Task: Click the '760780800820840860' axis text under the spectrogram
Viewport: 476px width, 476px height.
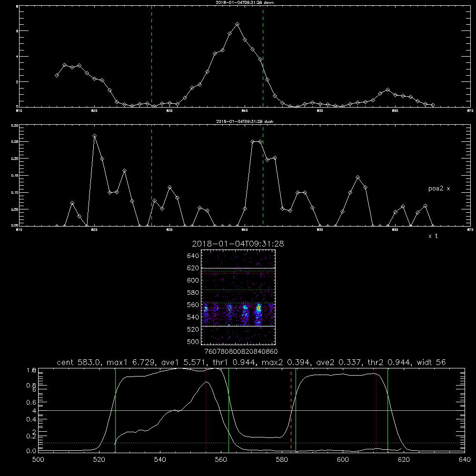Action: (x=241, y=351)
